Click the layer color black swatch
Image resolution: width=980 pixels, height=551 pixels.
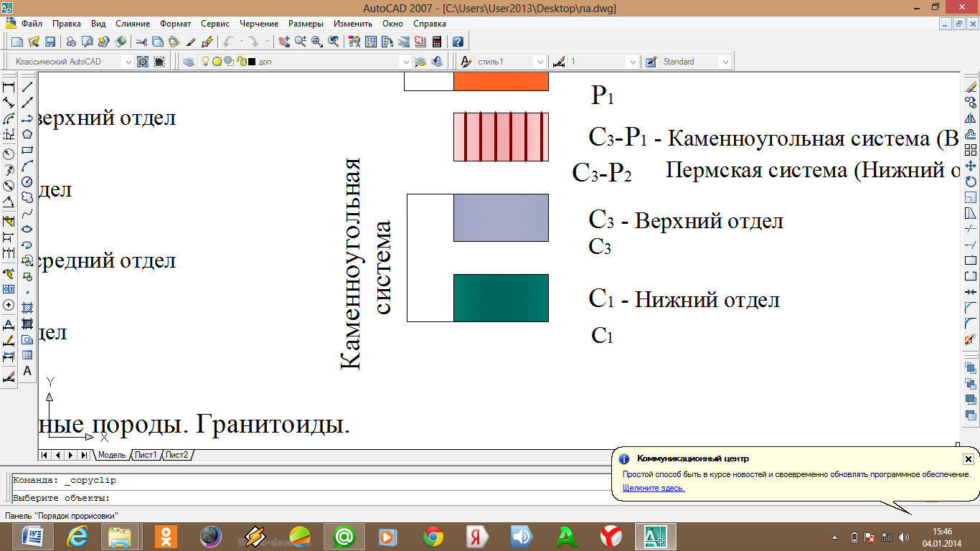coord(252,62)
